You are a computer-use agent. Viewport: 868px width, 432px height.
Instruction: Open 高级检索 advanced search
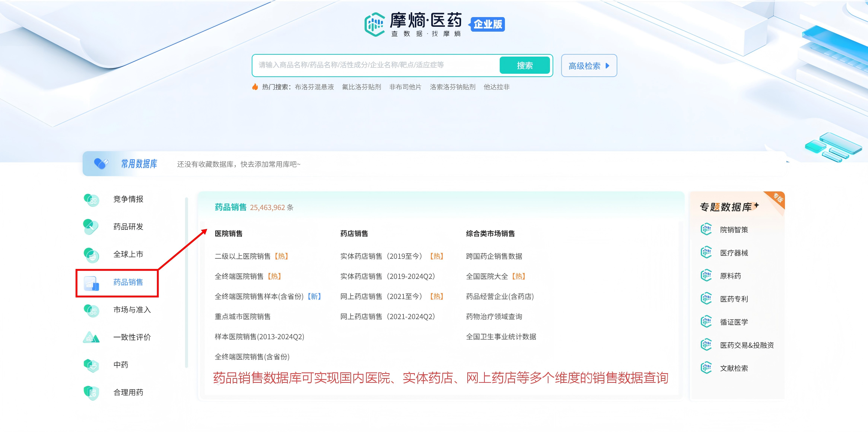click(589, 66)
